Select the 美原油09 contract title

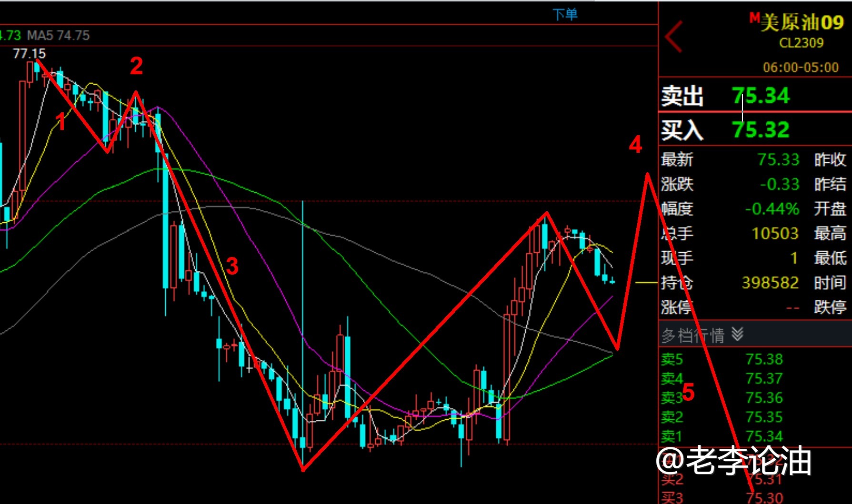(x=802, y=22)
